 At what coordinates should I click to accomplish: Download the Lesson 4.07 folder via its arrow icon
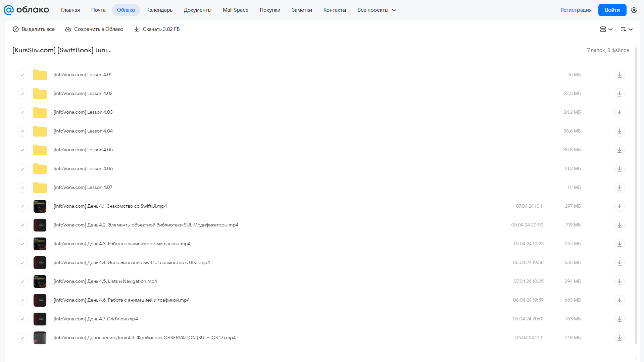pos(619,187)
